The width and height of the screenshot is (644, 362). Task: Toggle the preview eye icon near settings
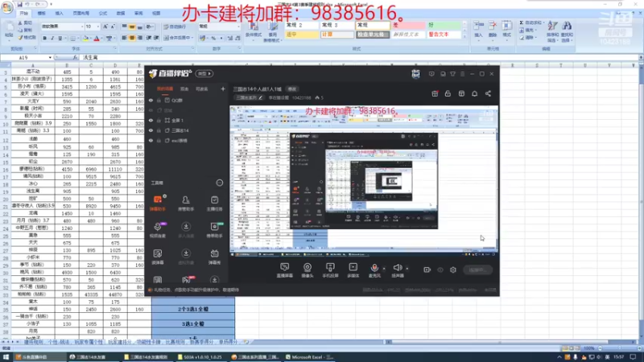tap(440, 269)
